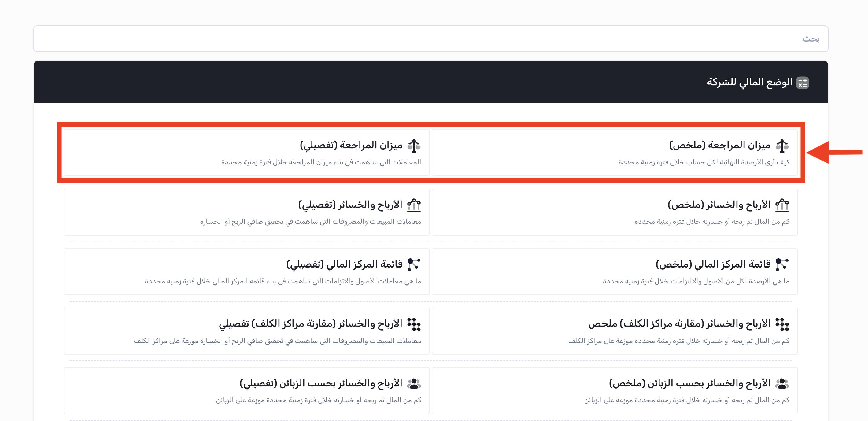Click the grid icon of مقارنة مراكز الكلف تفصيلي

click(x=414, y=324)
